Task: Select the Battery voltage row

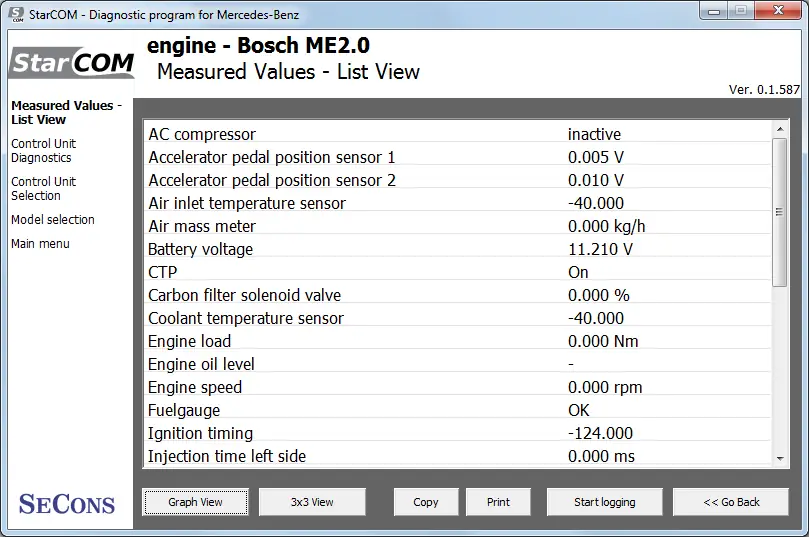Action: [x=458, y=249]
